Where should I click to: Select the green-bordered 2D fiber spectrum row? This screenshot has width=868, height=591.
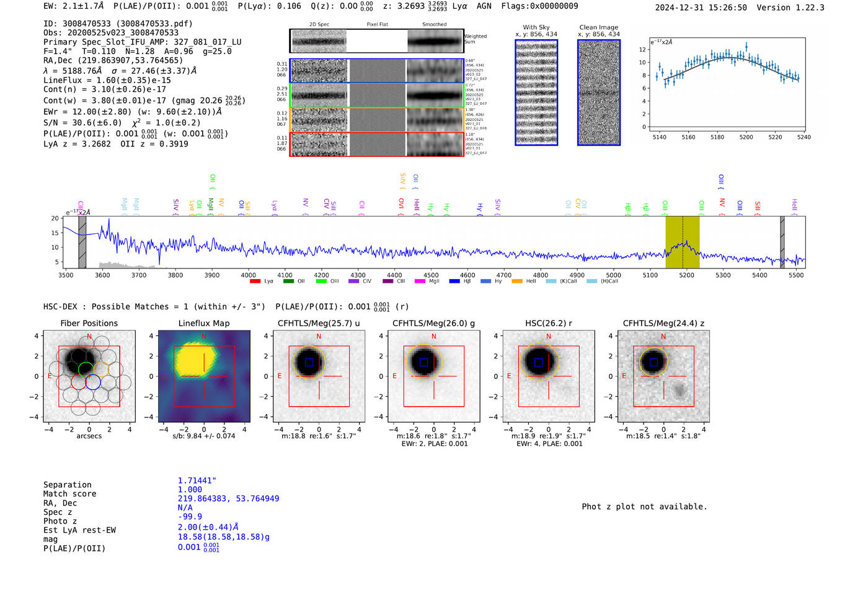point(376,96)
